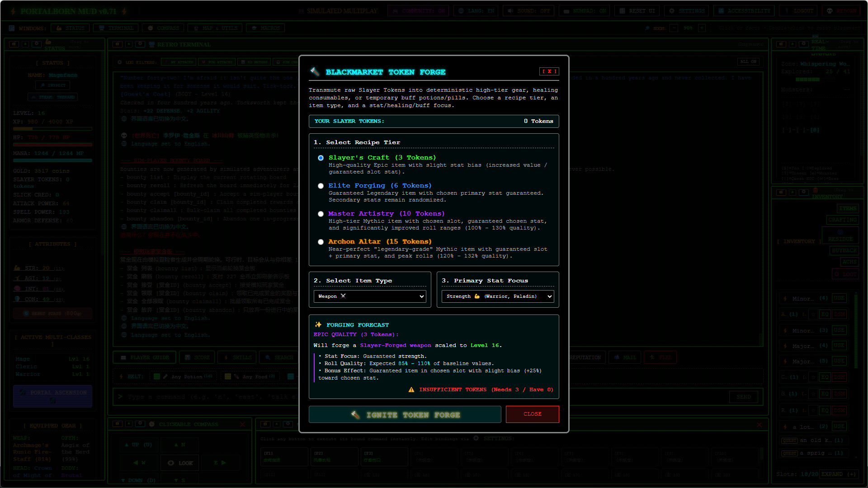The width and height of the screenshot is (868, 488).
Task: Open the Weapon item type dropdown
Action: coord(370,296)
